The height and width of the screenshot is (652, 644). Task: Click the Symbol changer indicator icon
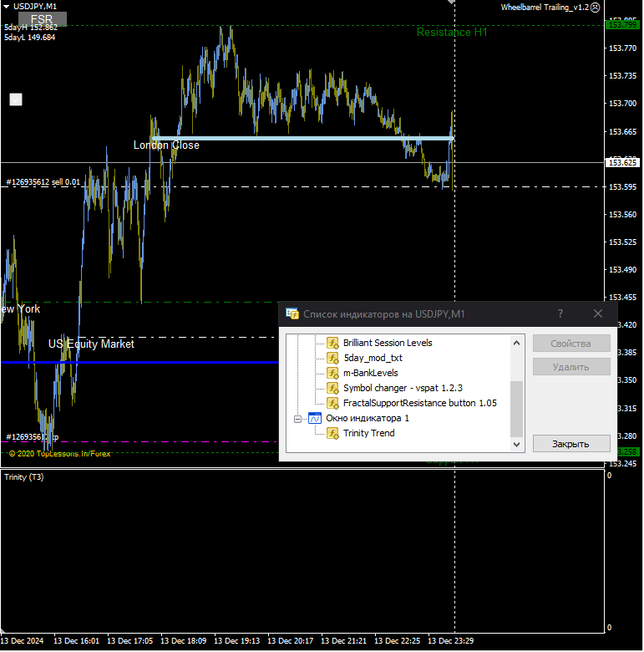coord(332,388)
